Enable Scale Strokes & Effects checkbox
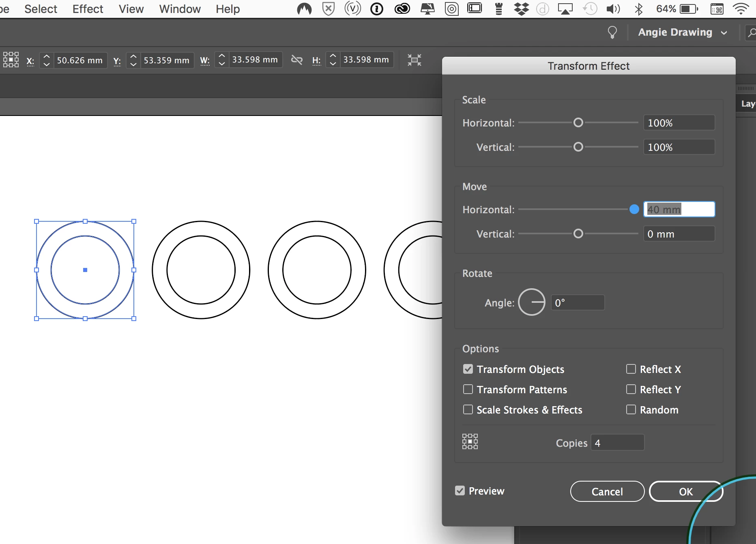 point(468,409)
